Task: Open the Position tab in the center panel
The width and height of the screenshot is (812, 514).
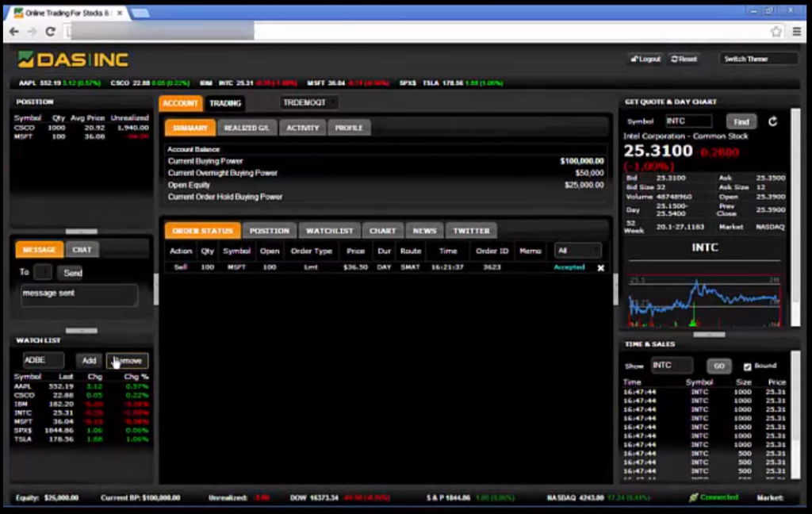Action: [x=270, y=231]
